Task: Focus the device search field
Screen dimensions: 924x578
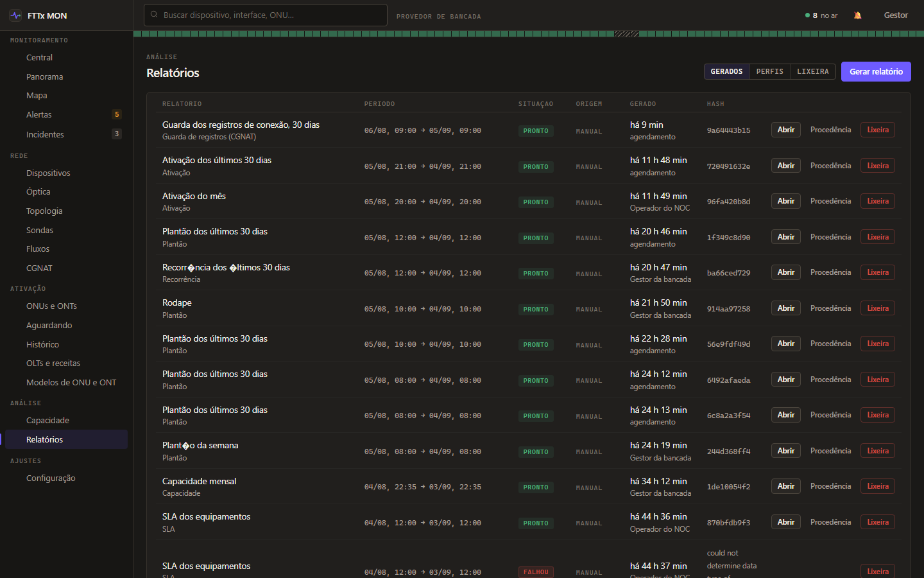Action: coord(266,15)
